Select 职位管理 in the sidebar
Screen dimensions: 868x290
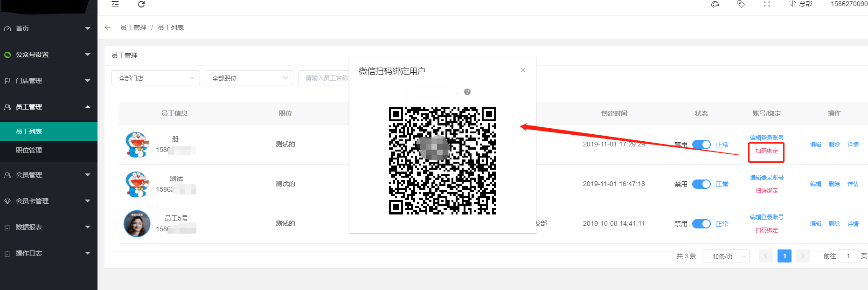pos(49,150)
